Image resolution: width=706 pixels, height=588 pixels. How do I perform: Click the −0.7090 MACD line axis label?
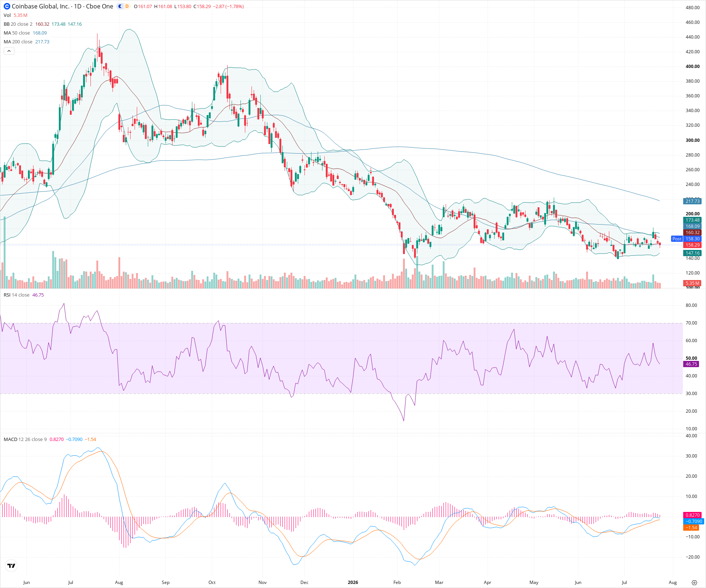[693, 521]
